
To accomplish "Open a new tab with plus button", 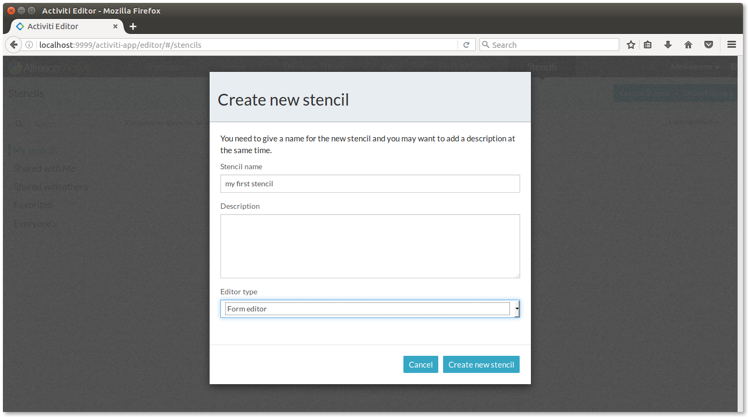I will [133, 27].
